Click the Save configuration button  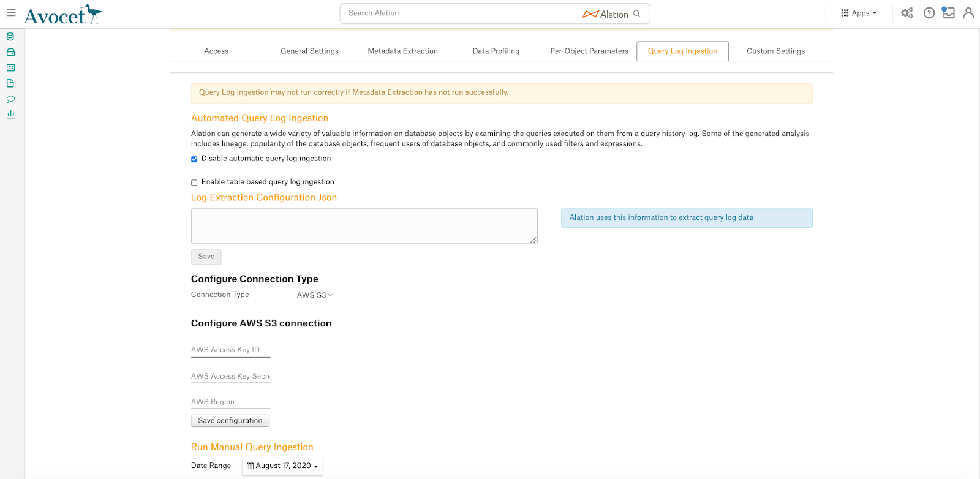point(230,421)
